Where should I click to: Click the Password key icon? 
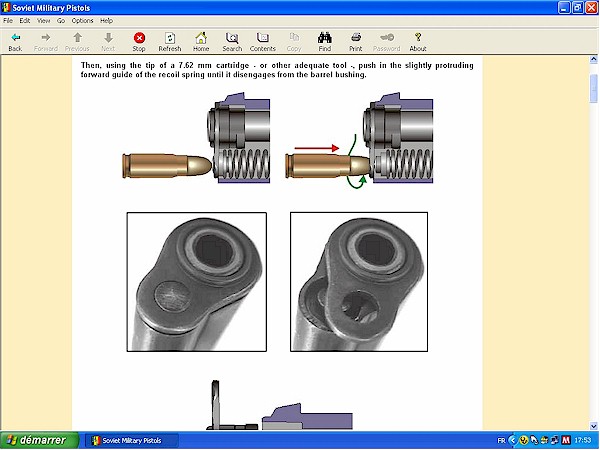(386, 42)
